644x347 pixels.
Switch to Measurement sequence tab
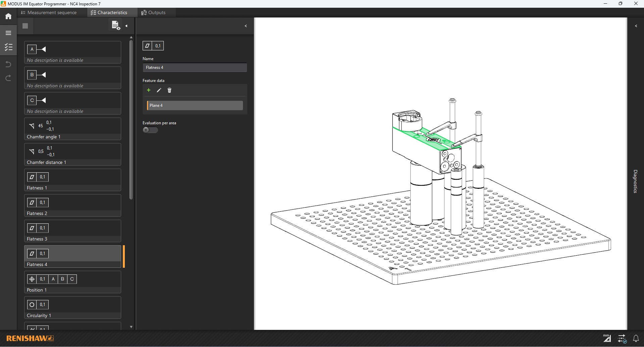(x=49, y=12)
